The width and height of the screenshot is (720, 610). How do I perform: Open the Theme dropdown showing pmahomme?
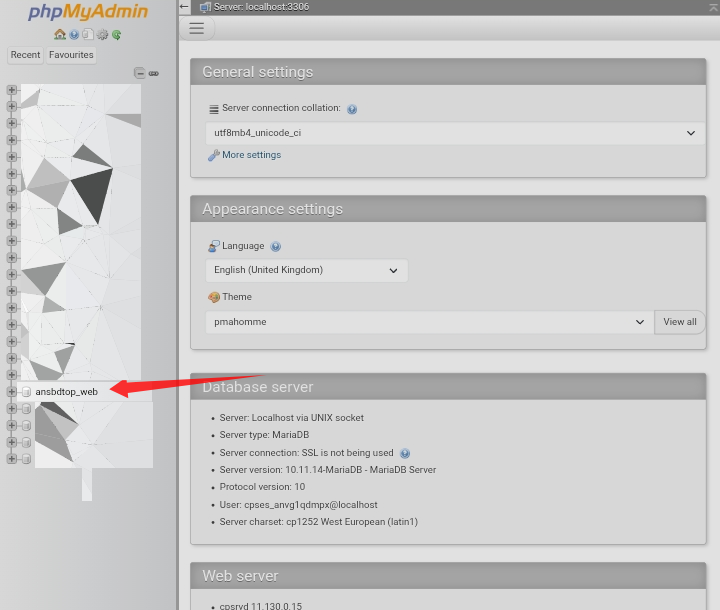pos(429,322)
